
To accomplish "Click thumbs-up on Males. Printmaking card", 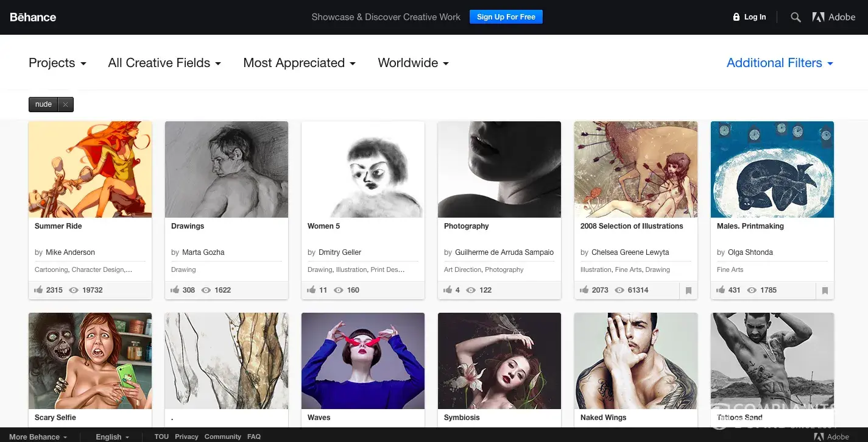I will pyautogui.click(x=721, y=290).
